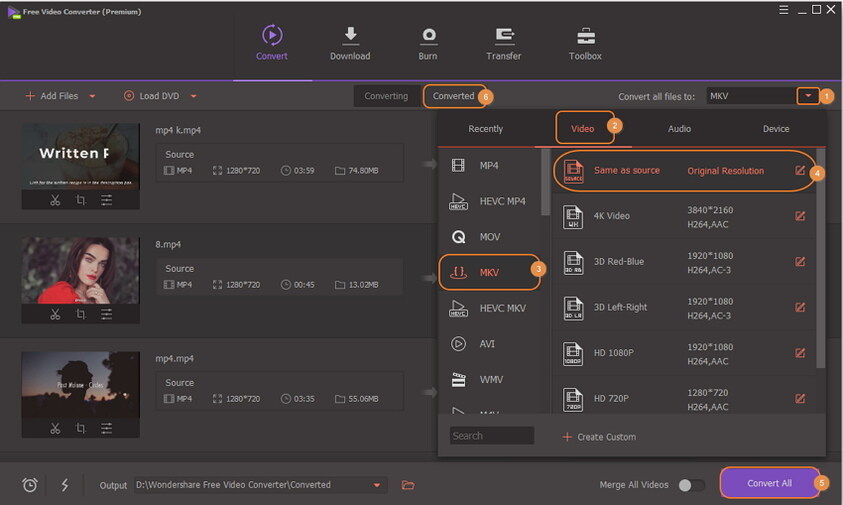Select the MOV format in list

point(489,237)
